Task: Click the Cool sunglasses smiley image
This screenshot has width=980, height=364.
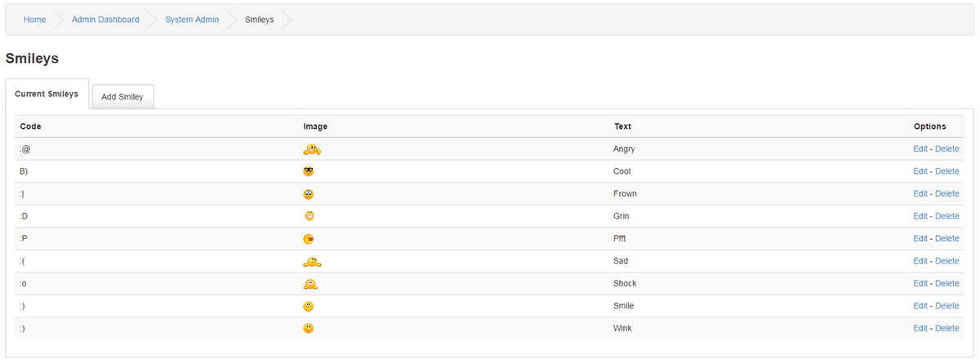Action: click(x=309, y=171)
